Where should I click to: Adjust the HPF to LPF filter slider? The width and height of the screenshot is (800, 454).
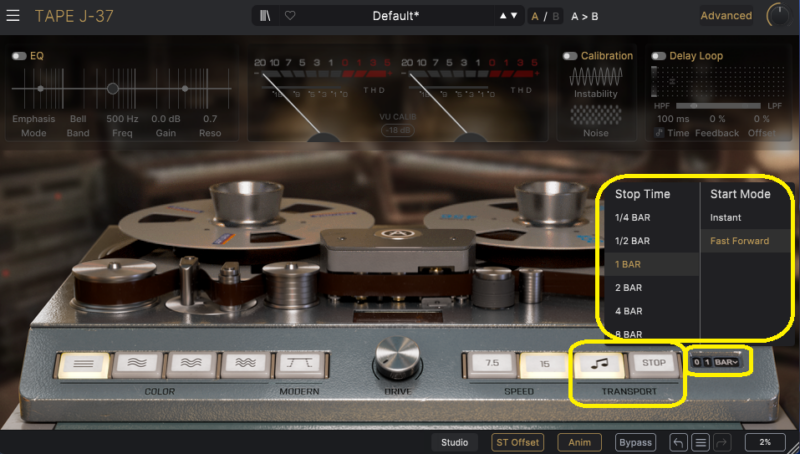[692, 105]
